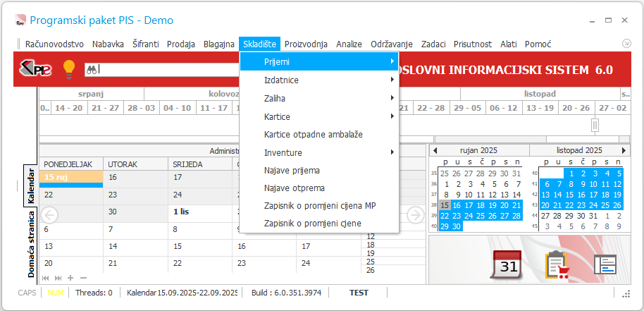Screen dimensions: 644x311
Task: Open the Računovodstvo menu
Action: 55,44
